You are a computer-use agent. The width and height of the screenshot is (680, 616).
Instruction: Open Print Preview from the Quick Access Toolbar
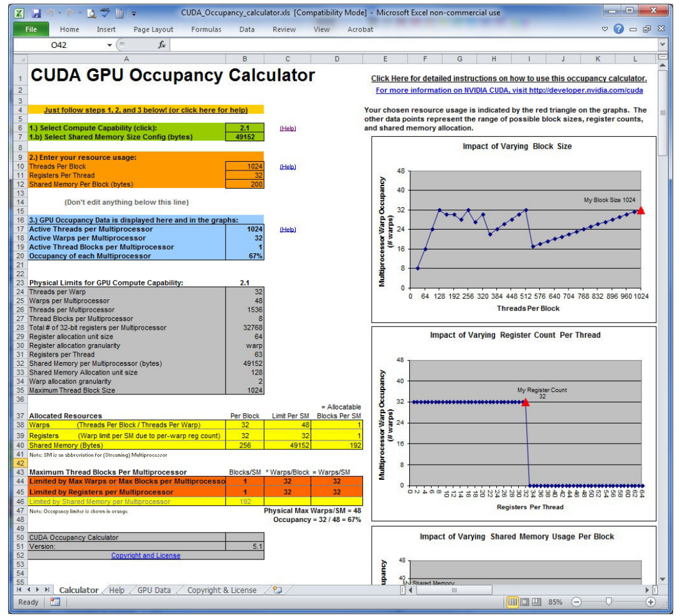(x=91, y=14)
